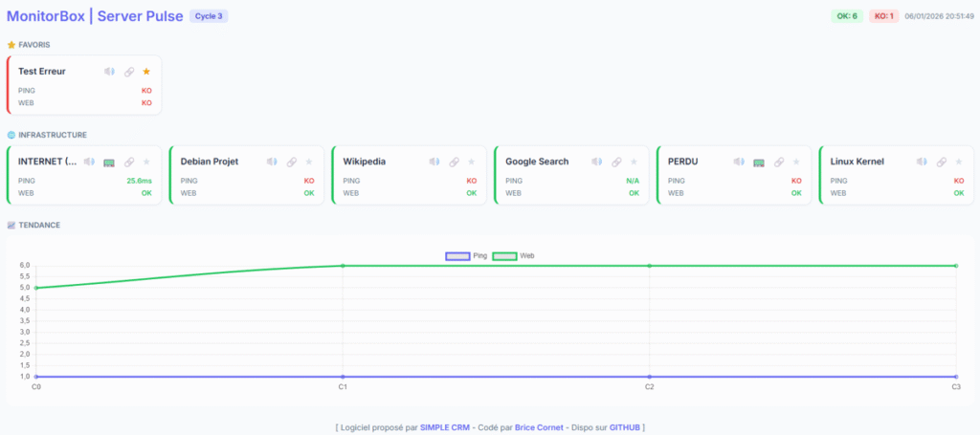The width and height of the screenshot is (980, 435).
Task: Open the link icon on Debian Projet card
Action: pyautogui.click(x=292, y=162)
